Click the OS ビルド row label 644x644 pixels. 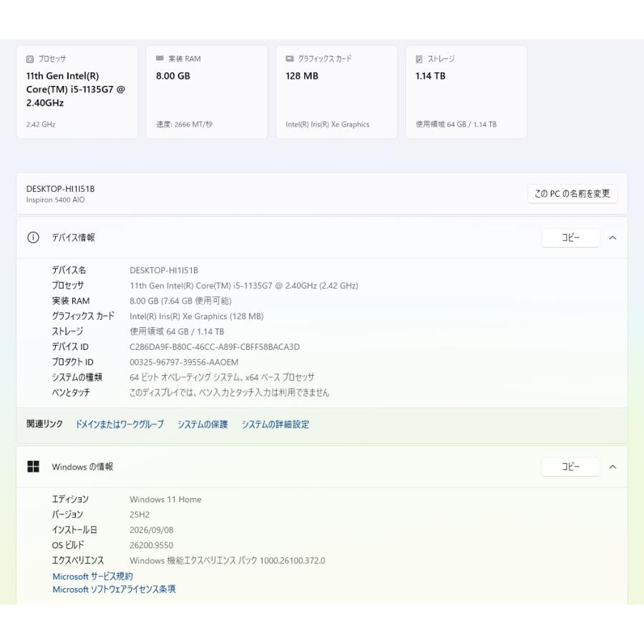pyautogui.click(x=68, y=545)
